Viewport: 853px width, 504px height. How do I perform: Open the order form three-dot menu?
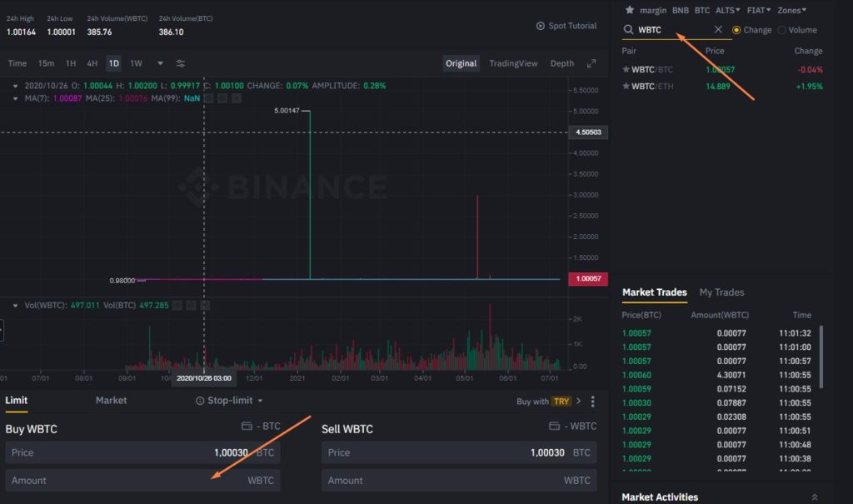(x=592, y=402)
